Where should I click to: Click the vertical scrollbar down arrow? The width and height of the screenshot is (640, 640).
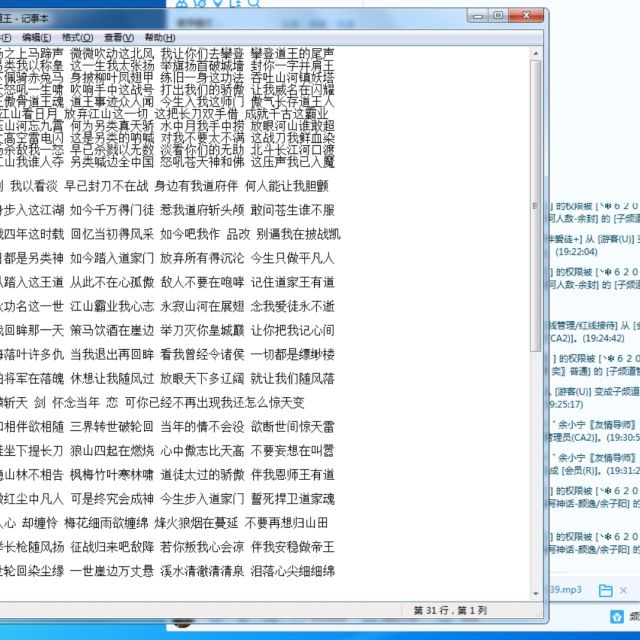click(x=534, y=592)
